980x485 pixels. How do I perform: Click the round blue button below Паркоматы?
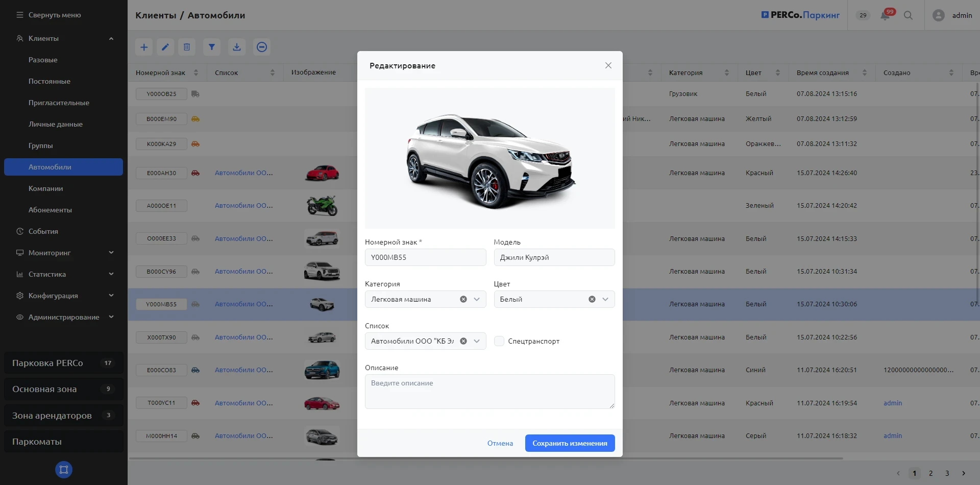point(64,470)
